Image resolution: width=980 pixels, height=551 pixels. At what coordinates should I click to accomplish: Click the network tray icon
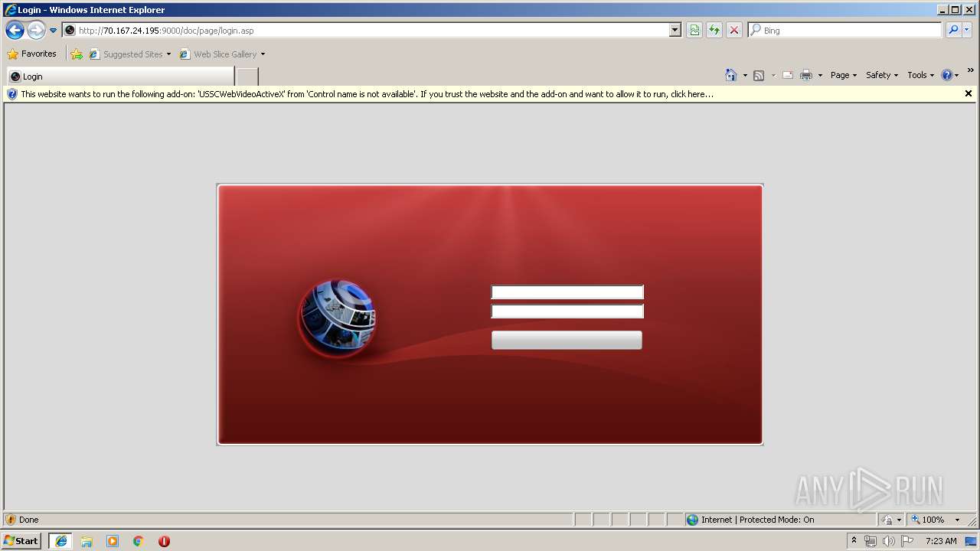point(871,541)
